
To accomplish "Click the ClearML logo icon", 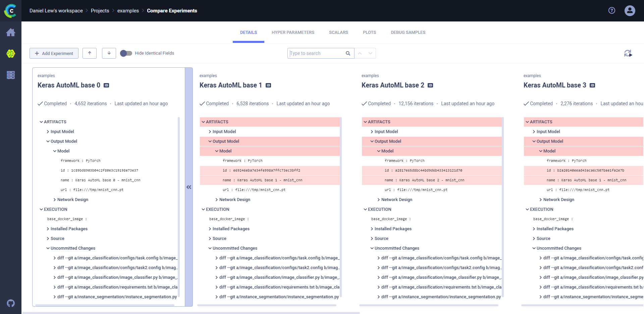I will pyautogui.click(x=10, y=11).
